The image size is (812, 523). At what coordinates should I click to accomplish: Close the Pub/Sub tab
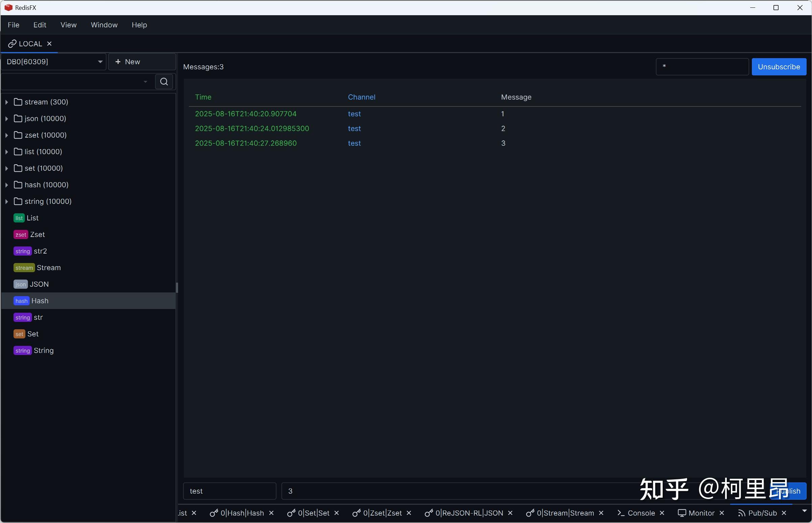coord(784,513)
